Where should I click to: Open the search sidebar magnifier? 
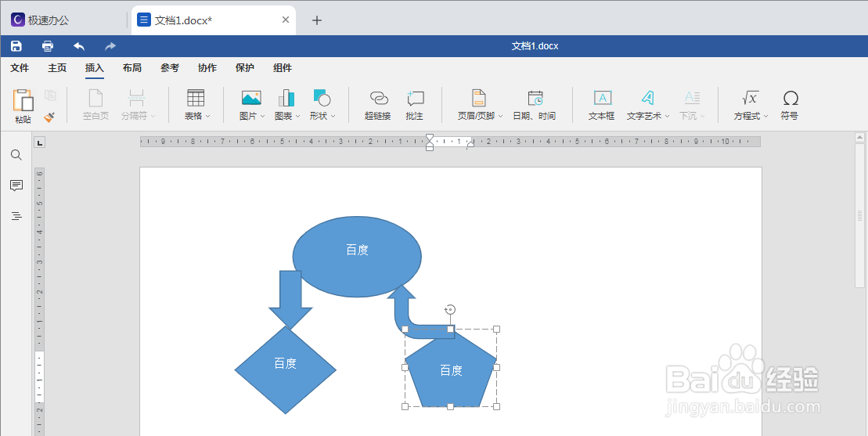(x=16, y=155)
